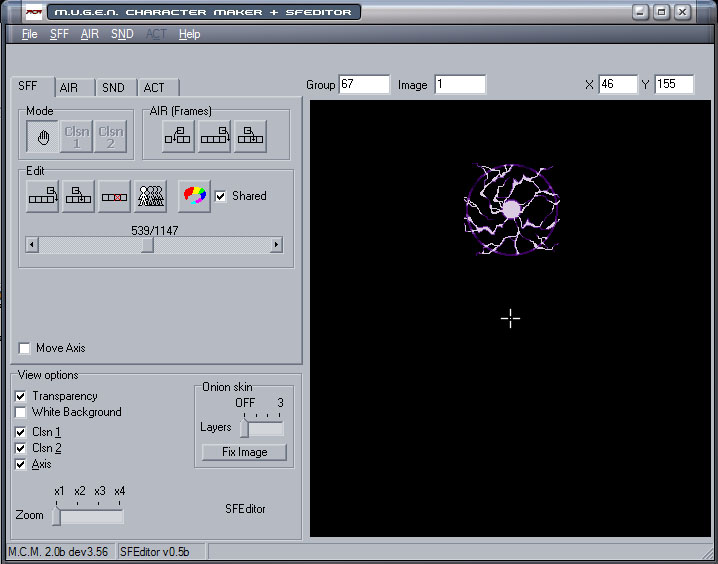718x564 pixels.
Task: Click the second Edit insert-sprite icon
Action: tap(79, 197)
